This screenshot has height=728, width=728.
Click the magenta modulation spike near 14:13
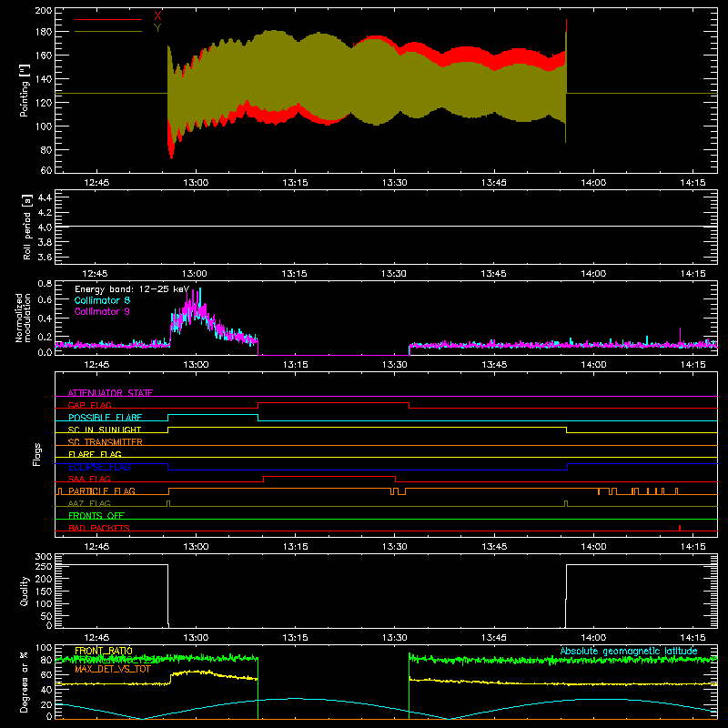click(680, 335)
